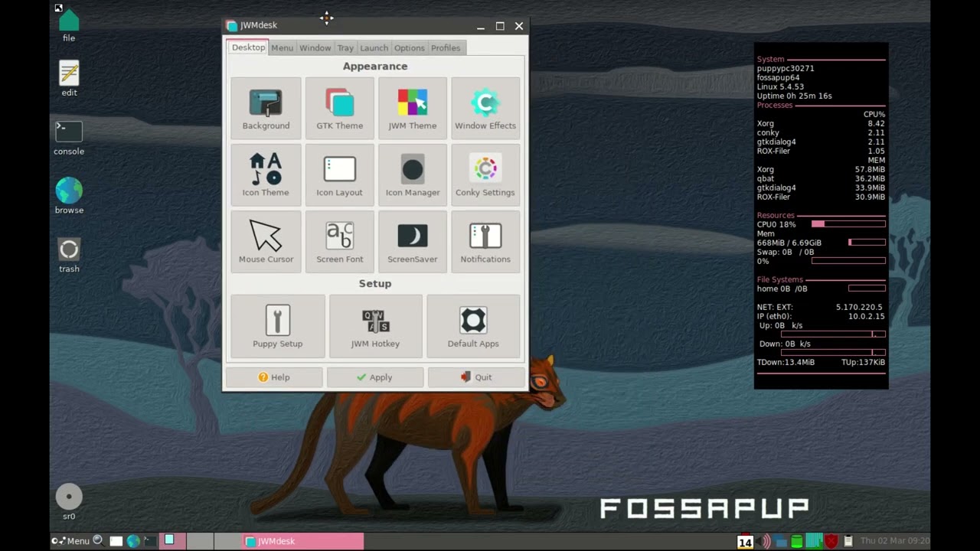The height and width of the screenshot is (551, 980).
Task: Click the JWMdesk taskbar entry
Action: (302, 541)
